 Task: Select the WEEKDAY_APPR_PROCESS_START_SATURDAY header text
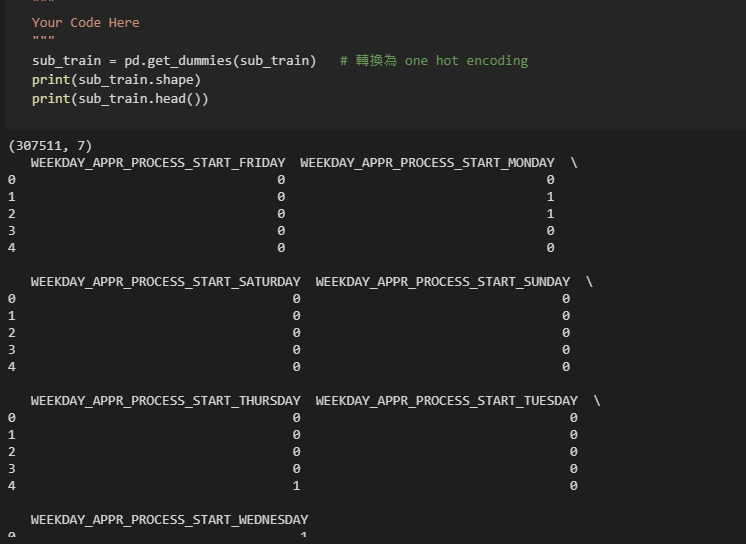click(165, 281)
